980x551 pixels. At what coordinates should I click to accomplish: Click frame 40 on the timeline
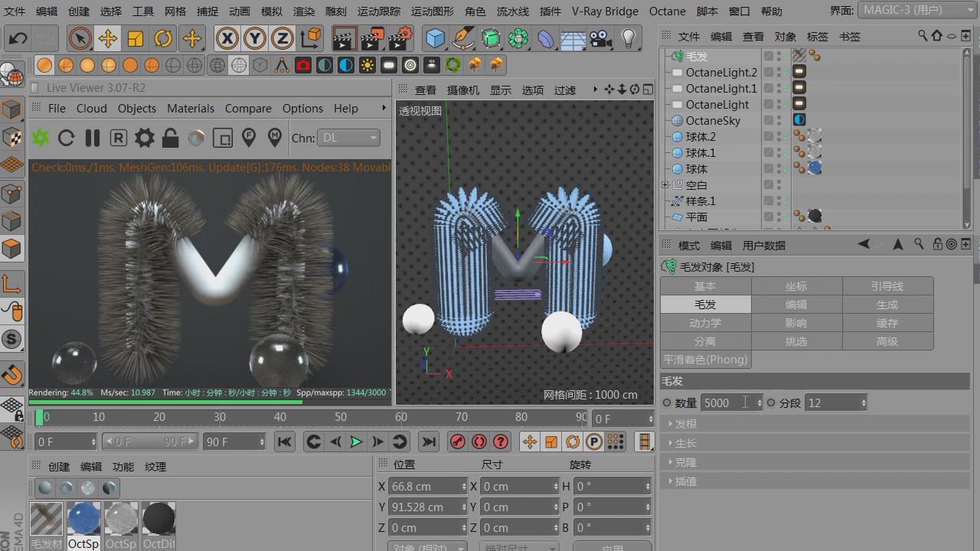click(x=280, y=417)
